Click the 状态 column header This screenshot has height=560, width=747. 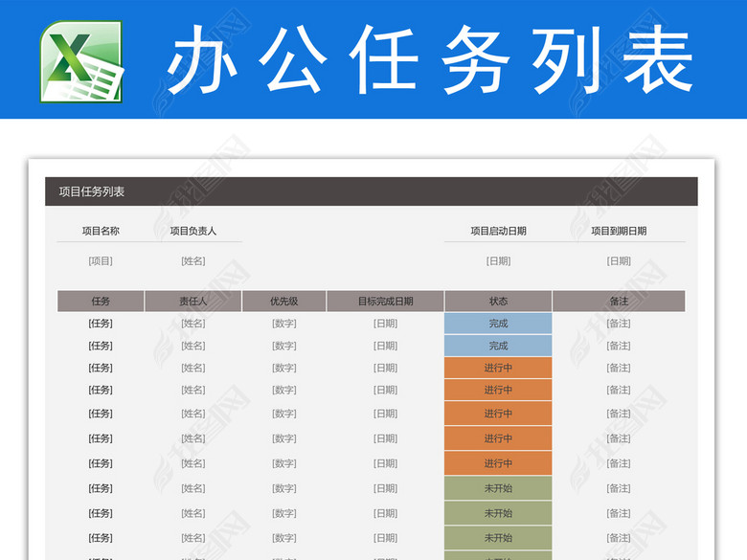click(498, 301)
